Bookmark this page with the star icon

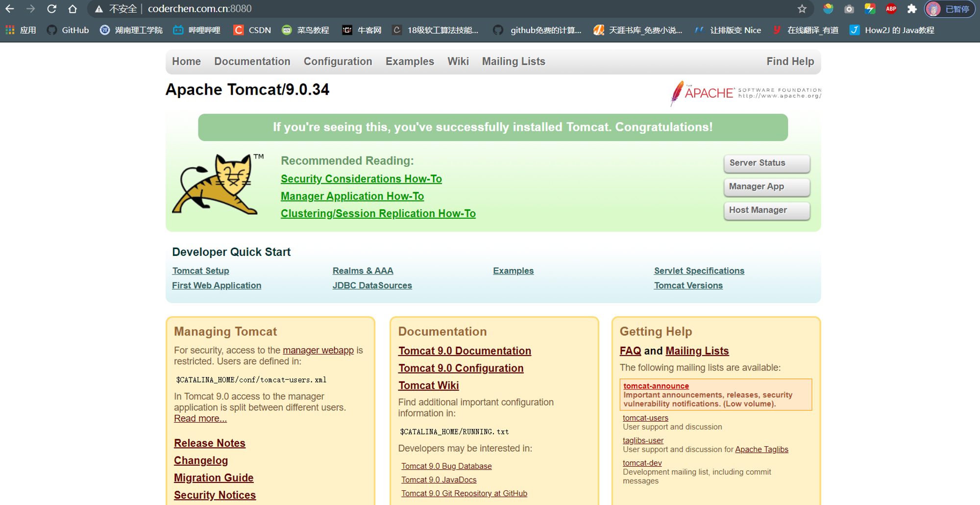[802, 9]
